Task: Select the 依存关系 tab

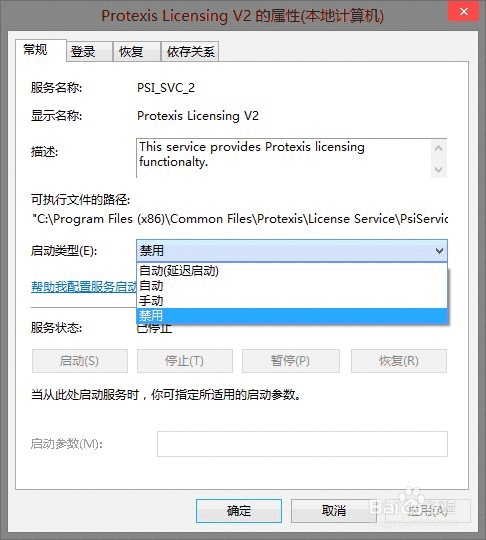Action: 190,52
